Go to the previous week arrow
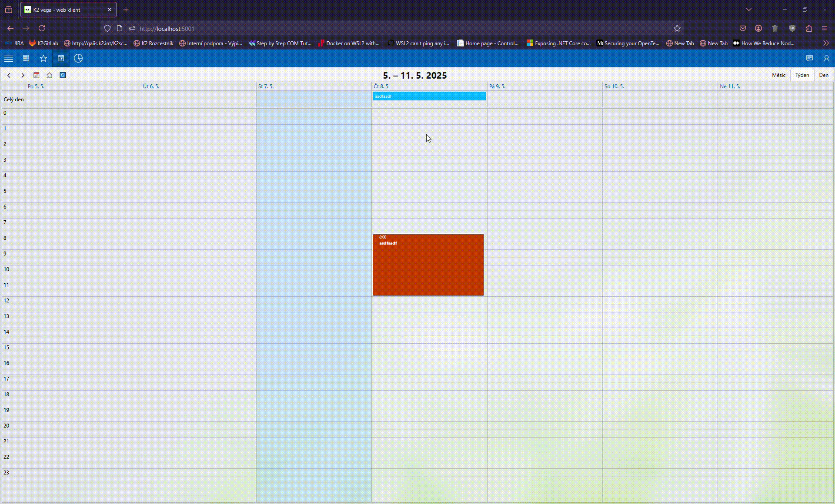This screenshot has height=504, width=835. click(x=9, y=75)
